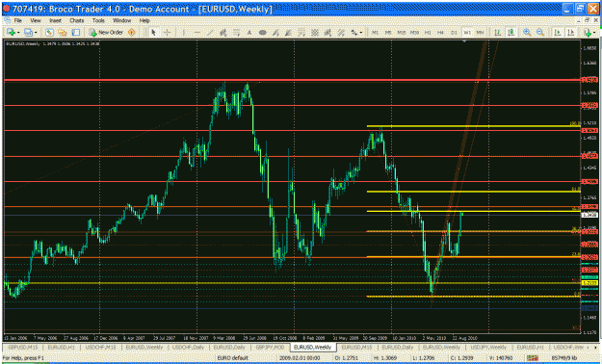Switch chart to M30 timeframe
This screenshot has width=602, height=364.
pos(414,33)
